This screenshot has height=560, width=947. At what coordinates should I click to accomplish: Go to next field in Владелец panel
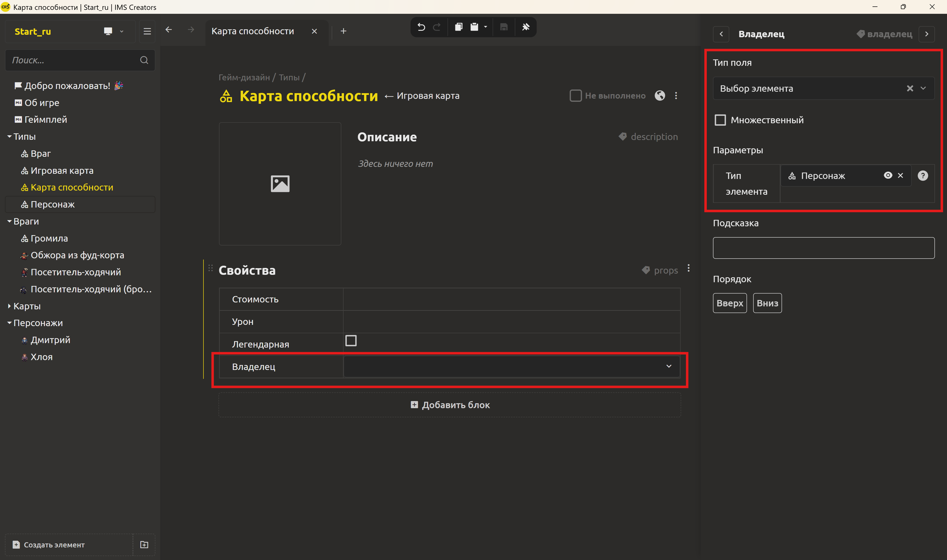[927, 34]
